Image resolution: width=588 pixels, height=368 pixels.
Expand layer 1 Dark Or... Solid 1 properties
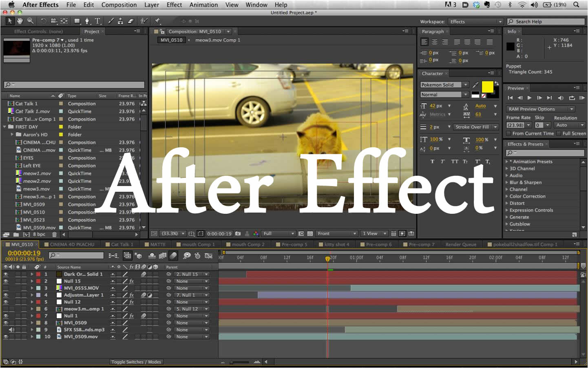pyautogui.click(x=32, y=274)
